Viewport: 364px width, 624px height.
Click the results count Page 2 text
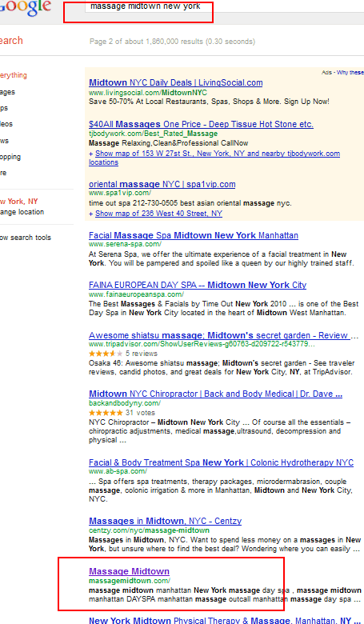click(x=172, y=42)
